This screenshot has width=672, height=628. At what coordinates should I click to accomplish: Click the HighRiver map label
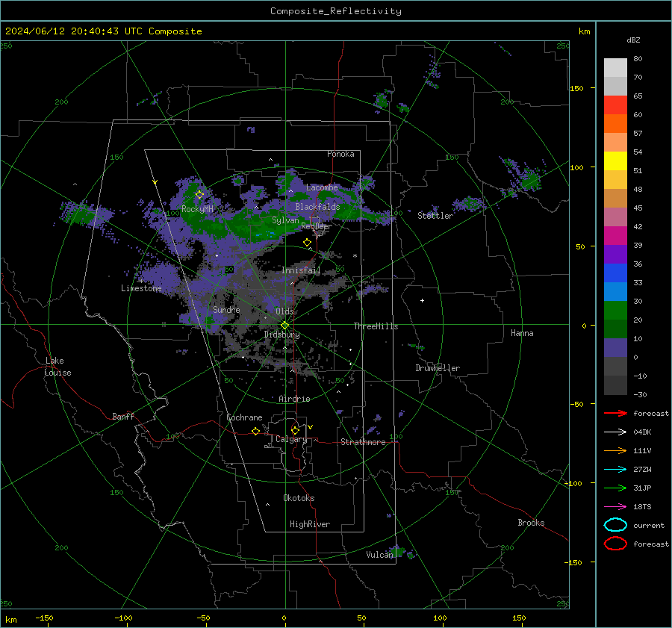tap(310, 524)
